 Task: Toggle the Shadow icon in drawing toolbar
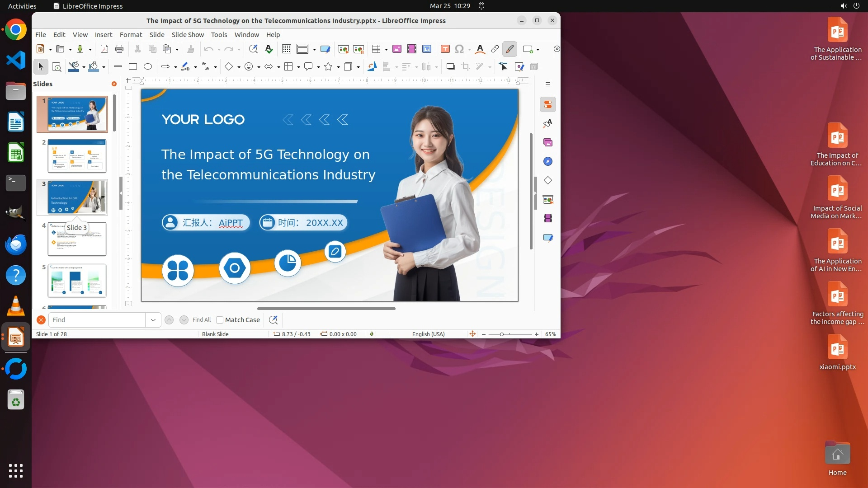click(450, 66)
